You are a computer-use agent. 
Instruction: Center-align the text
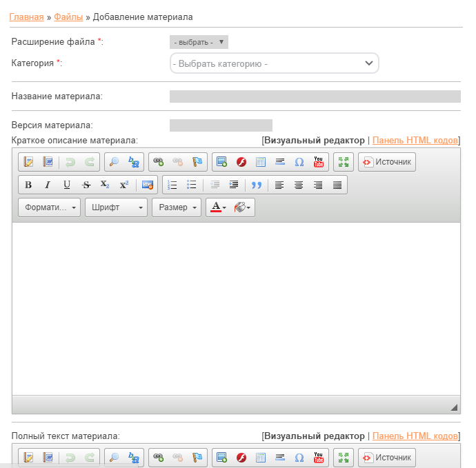point(299,185)
